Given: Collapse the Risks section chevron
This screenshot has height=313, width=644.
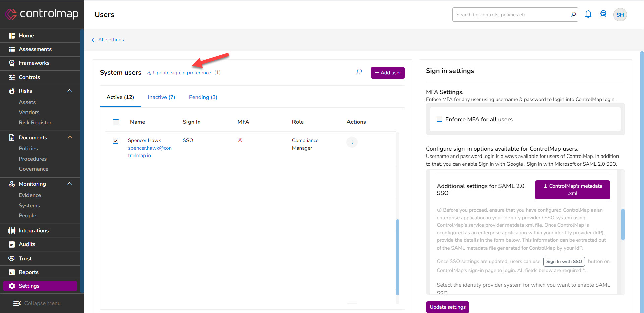Looking at the screenshot, I should 70,91.
